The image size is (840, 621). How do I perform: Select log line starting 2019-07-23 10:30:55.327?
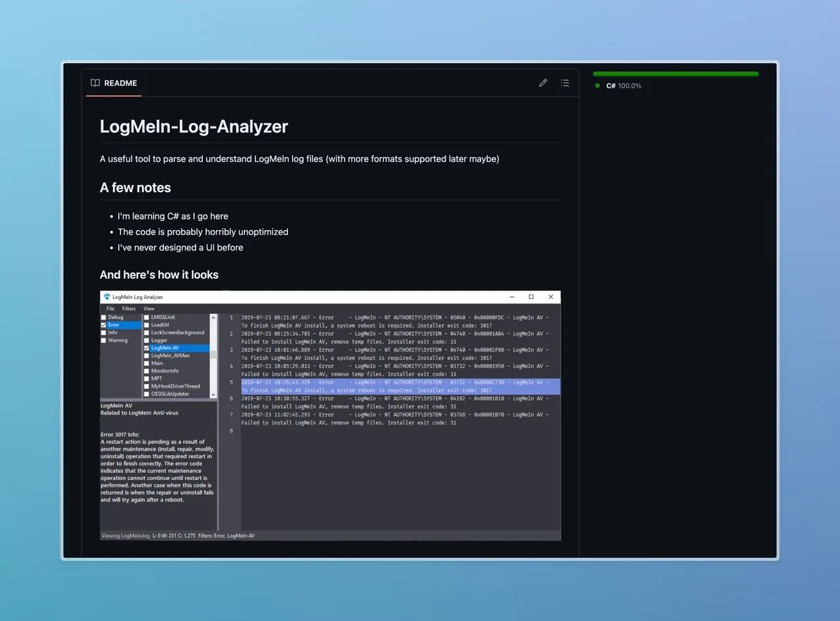(x=395, y=403)
